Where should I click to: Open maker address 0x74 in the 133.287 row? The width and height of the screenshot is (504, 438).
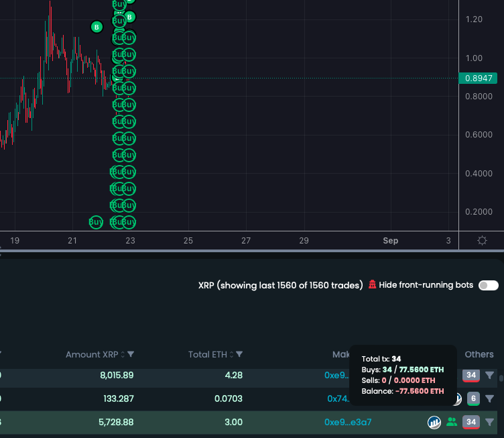point(338,399)
